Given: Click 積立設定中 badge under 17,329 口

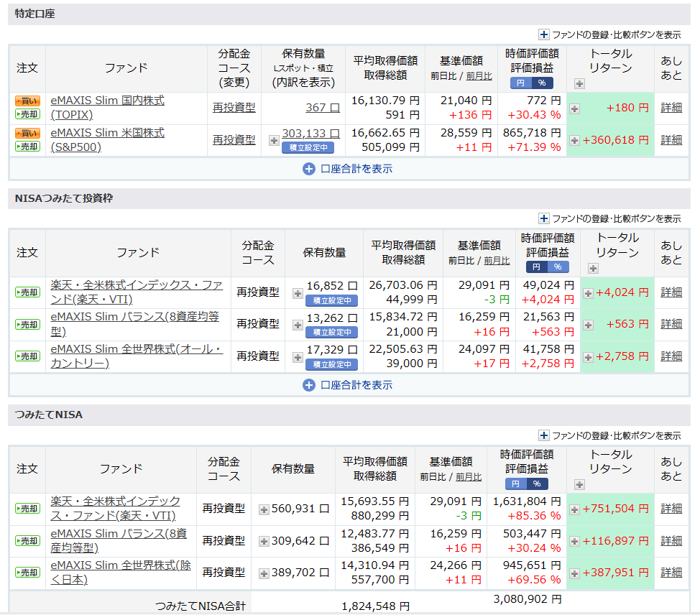Looking at the screenshot, I should pyautogui.click(x=332, y=365).
